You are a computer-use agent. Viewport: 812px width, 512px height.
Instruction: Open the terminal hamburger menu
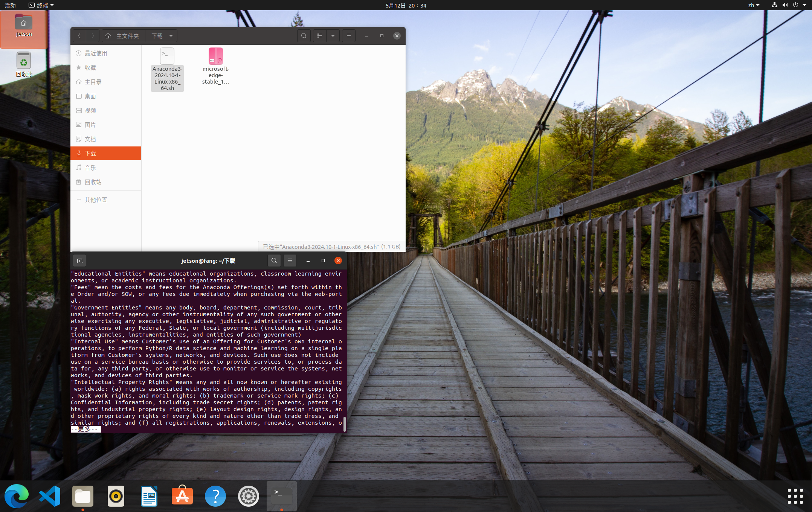[x=290, y=261]
